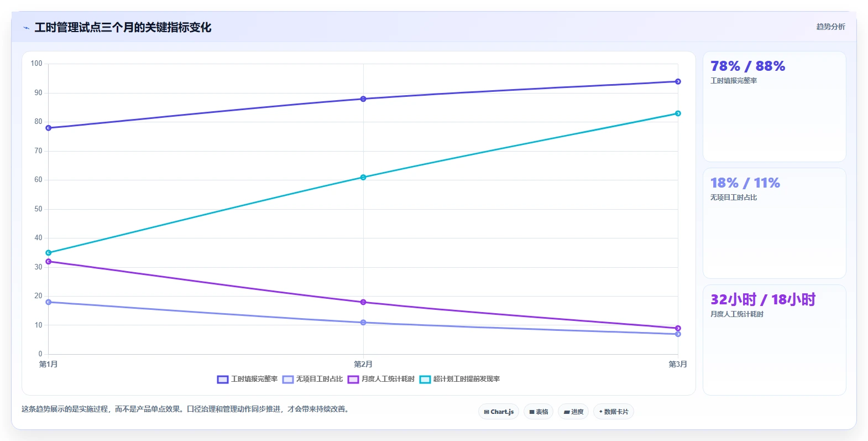Screen dimensions: 868x441
Task: Click the 无项目工时占比 point at 第2月 (11)
Action: pos(363,323)
